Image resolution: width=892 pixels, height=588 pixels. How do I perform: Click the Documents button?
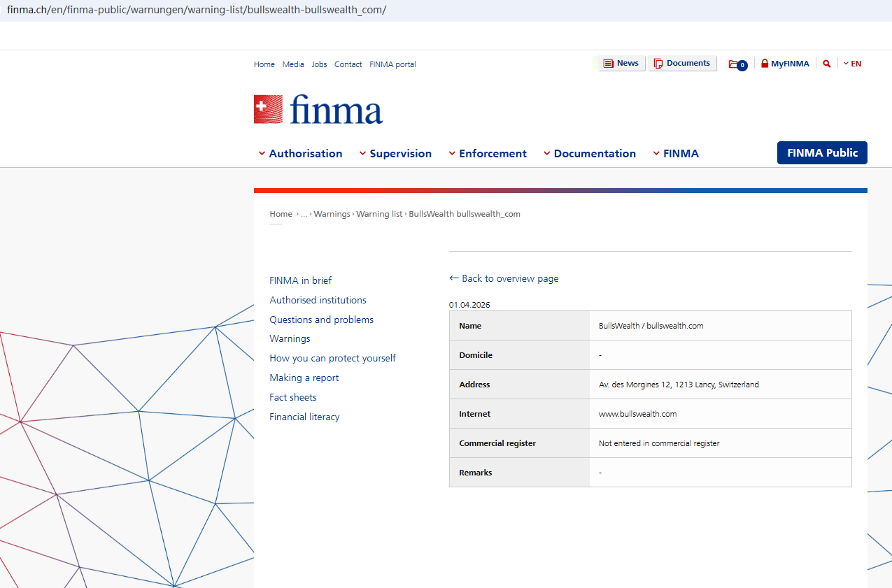point(682,64)
